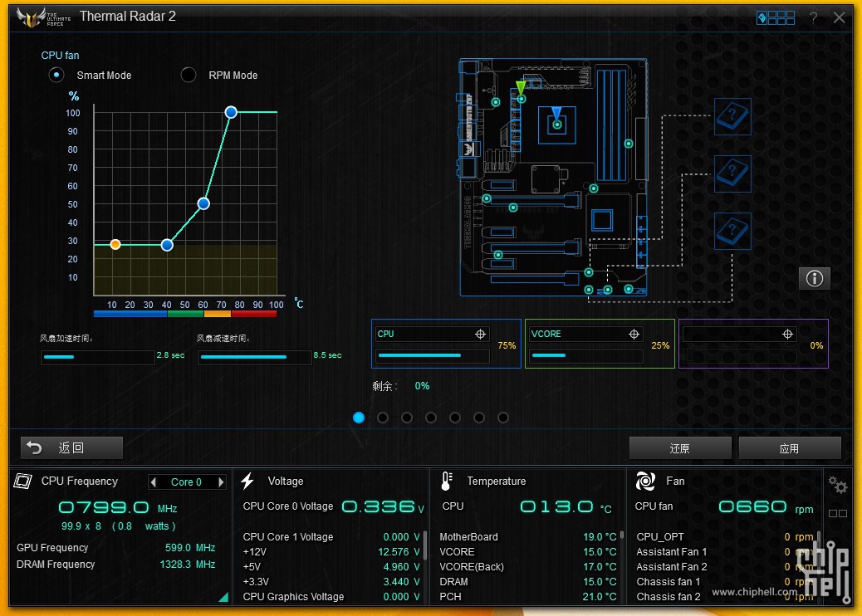Click the PCH temperature row
The image size is (862, 616).
pyautogui.click(x=528, y=596)
